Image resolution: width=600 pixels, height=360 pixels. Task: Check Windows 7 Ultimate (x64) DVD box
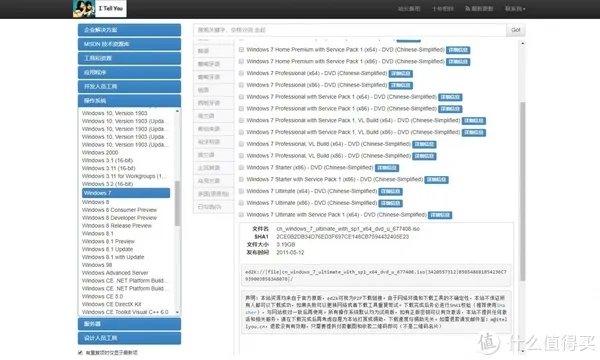pos(241,191)
